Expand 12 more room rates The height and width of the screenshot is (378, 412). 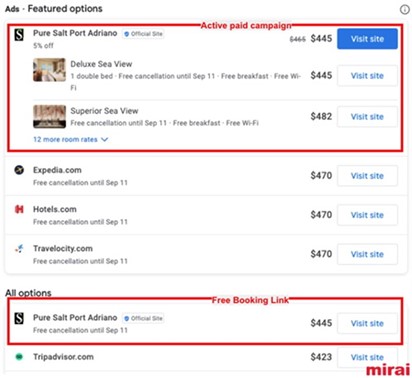click(x=65, y=139)
